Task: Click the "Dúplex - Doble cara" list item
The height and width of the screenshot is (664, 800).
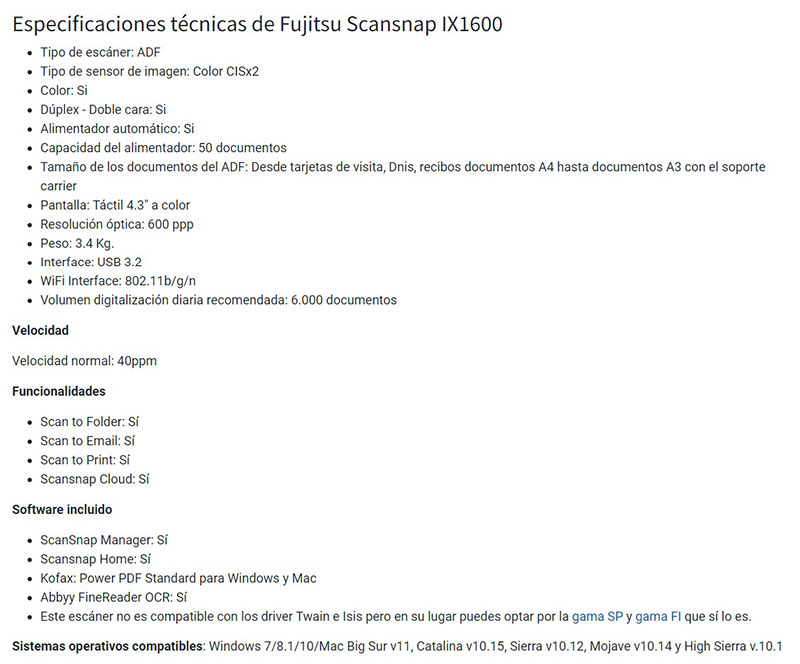Action: [x=103, y=109]
